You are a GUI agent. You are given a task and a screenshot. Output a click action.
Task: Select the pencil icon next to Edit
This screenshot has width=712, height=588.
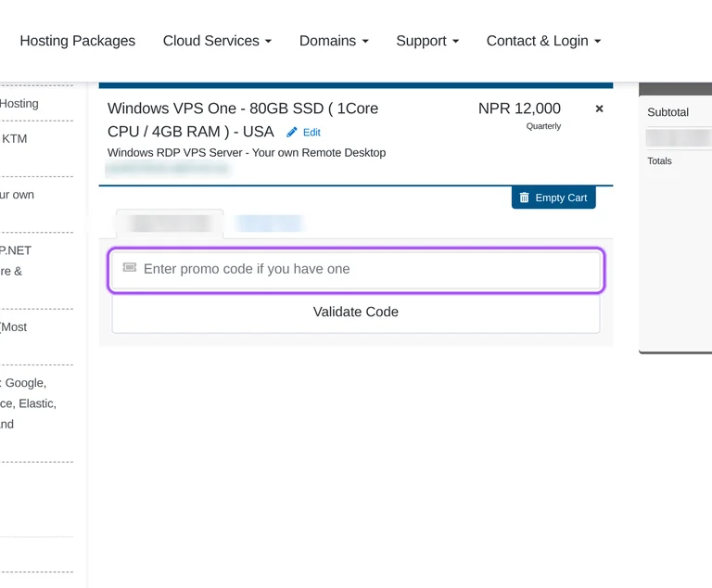(291, 133)
